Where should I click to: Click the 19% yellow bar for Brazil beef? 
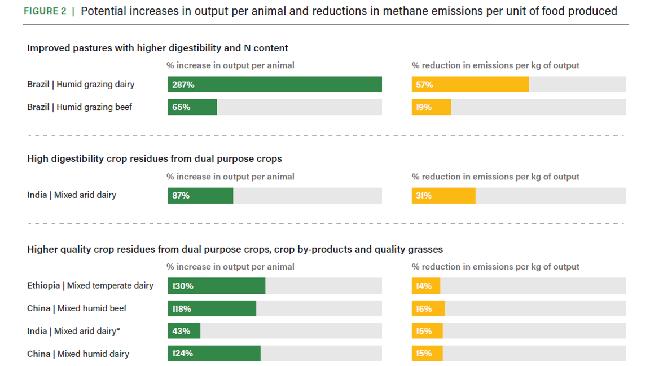click(431, 107)
